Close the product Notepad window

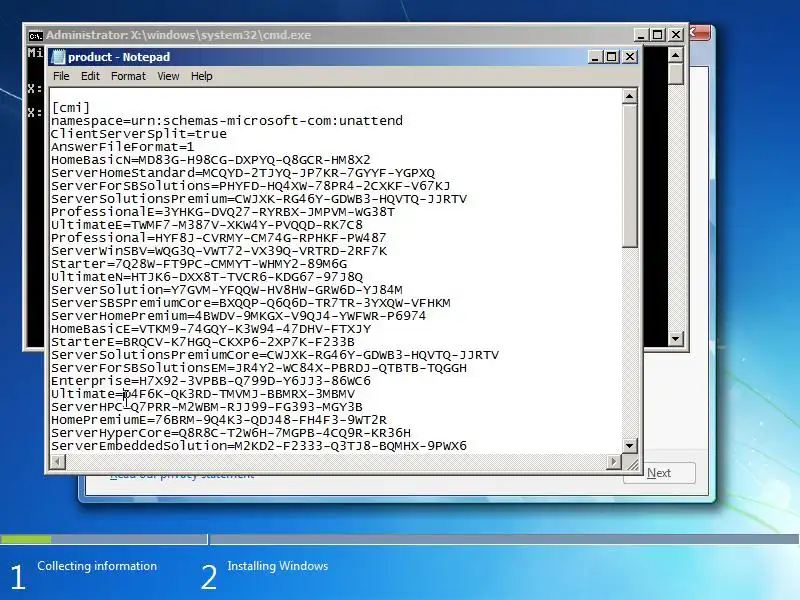(630, 57)
